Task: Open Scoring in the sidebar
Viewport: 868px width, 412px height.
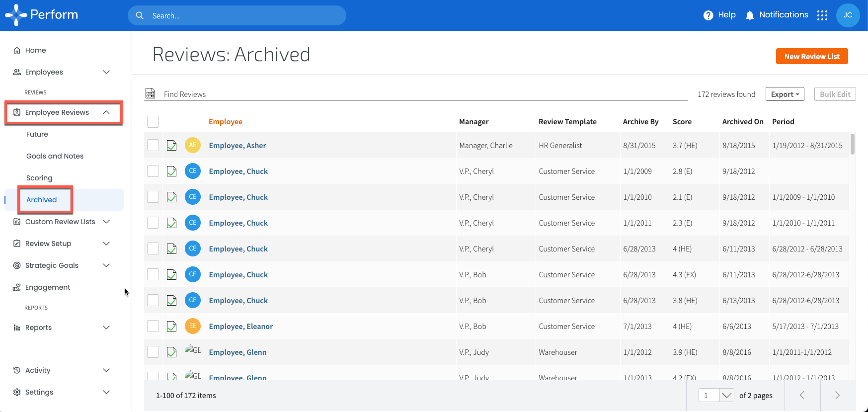Action: 39,178
